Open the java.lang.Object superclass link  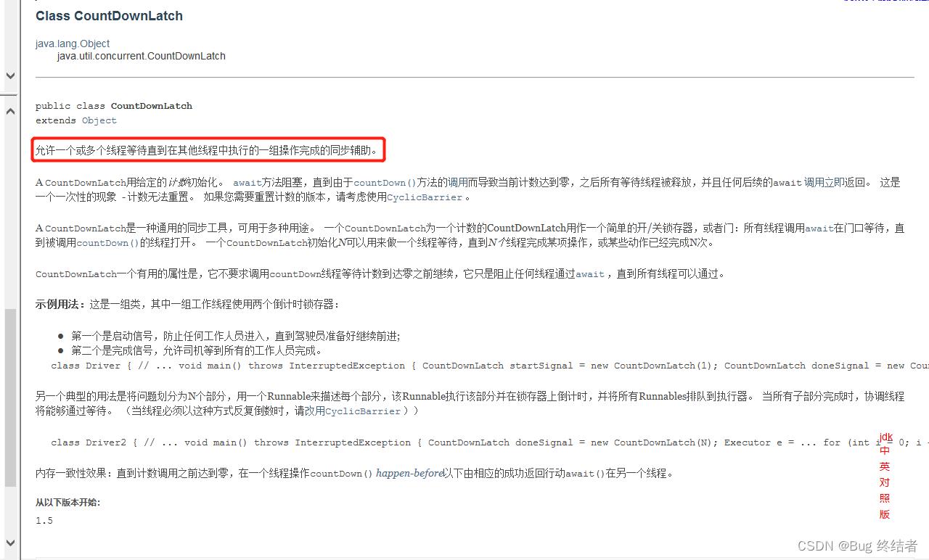[x=73, y=44]
